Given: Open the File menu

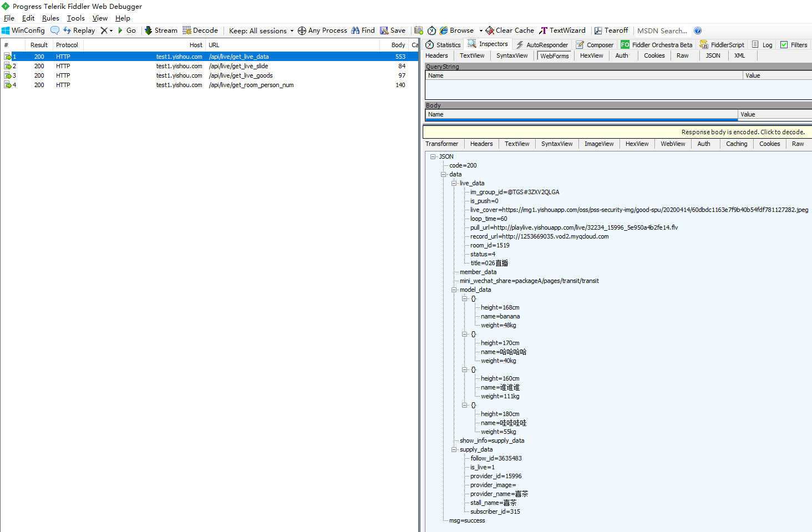Looking at the screenshot, I should click(x=9, y=18).
